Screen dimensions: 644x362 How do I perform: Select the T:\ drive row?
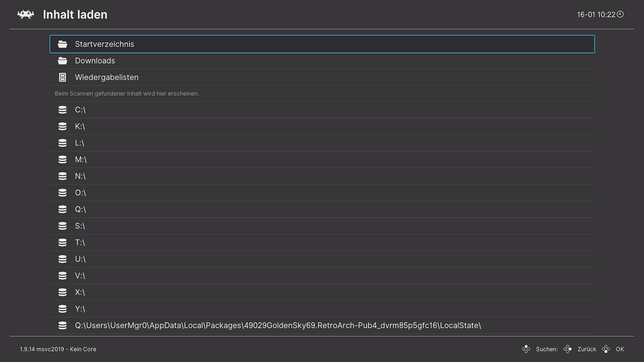[80, 243]
